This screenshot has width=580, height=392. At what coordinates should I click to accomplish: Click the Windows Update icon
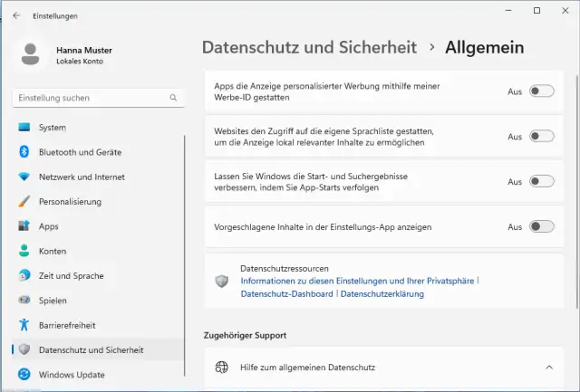pos(24,375)
